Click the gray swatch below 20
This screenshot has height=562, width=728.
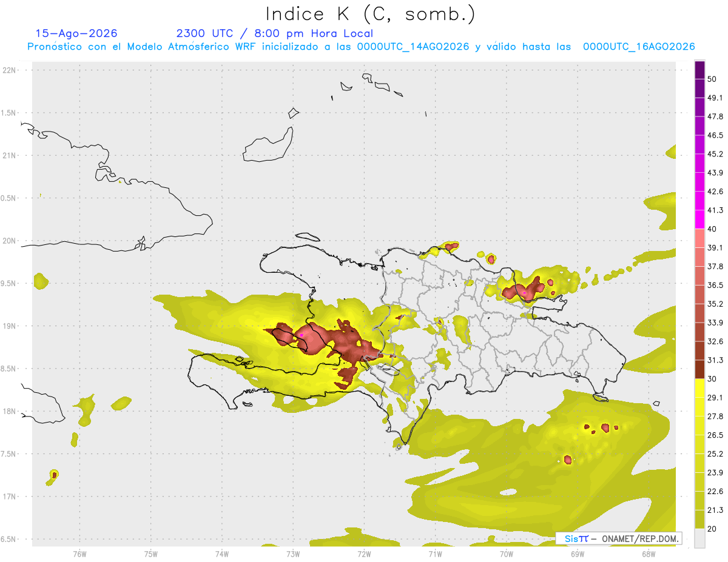699,538
